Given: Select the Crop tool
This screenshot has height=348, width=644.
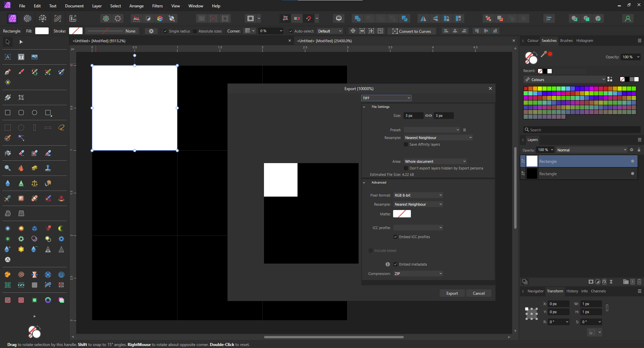Looking at the screenshot, I should (x=21, y=97).
